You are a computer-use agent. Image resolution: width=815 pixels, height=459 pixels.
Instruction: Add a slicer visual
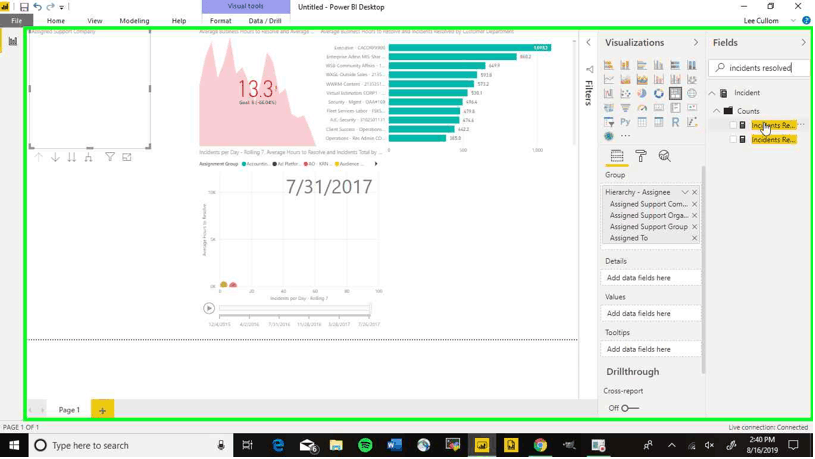609,122
